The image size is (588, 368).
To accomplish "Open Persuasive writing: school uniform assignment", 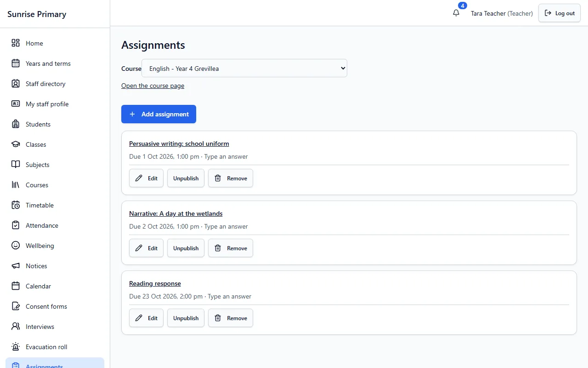I will coord(179,144).
